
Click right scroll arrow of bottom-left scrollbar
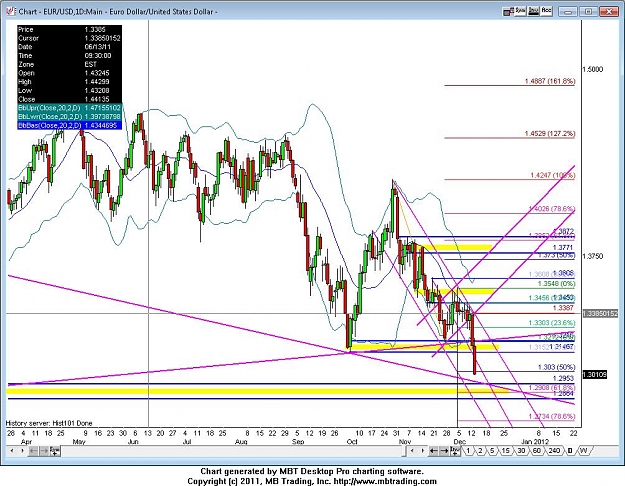pyautogui.click(x=23, y=451)
